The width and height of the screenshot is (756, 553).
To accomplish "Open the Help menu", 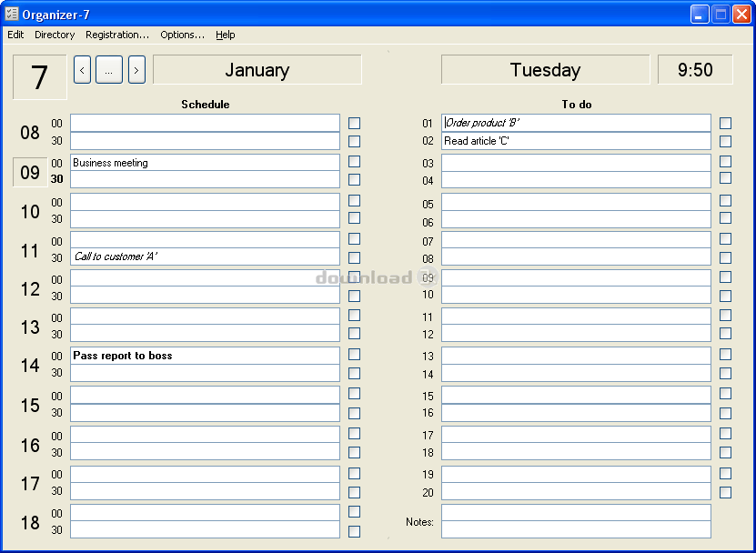I will [225, 35].
